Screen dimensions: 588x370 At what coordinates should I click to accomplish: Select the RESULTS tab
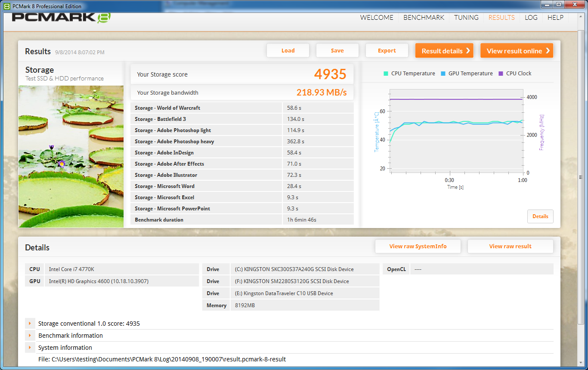[501, 18]
